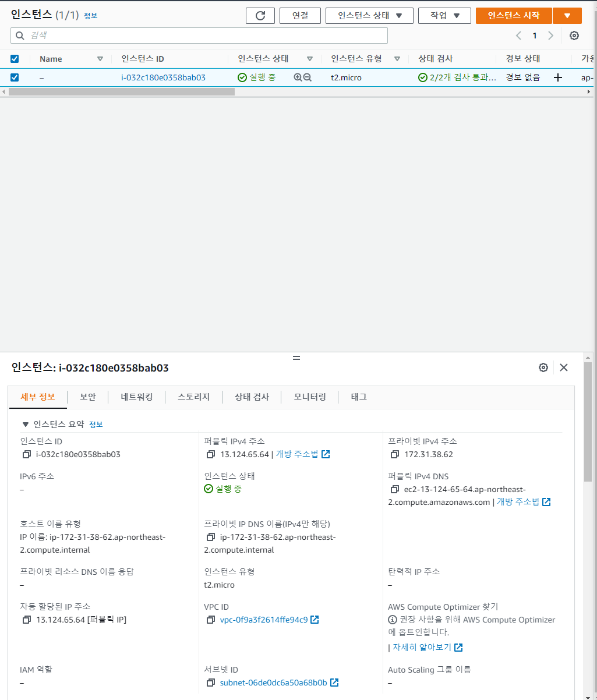Viewport: 597px width, 700px height.
Task: Open the i-032c180e0358bab03 link in table
Action: (163, 77)
